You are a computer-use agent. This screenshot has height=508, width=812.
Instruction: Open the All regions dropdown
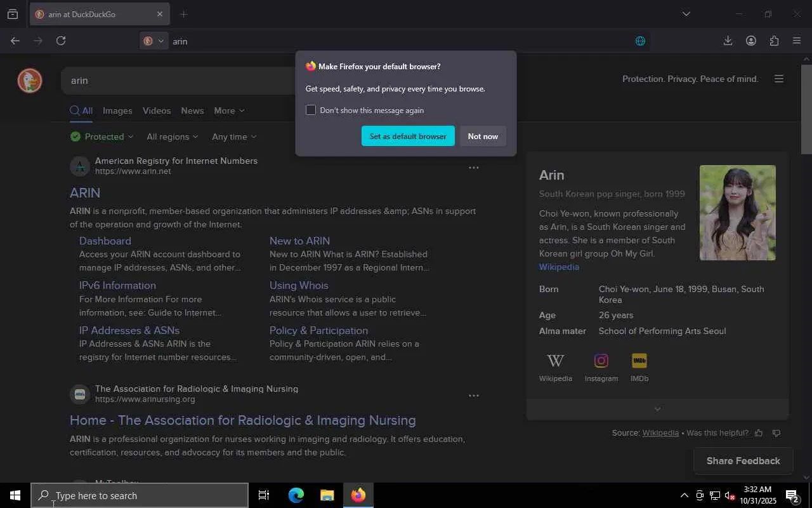(173, 137)
